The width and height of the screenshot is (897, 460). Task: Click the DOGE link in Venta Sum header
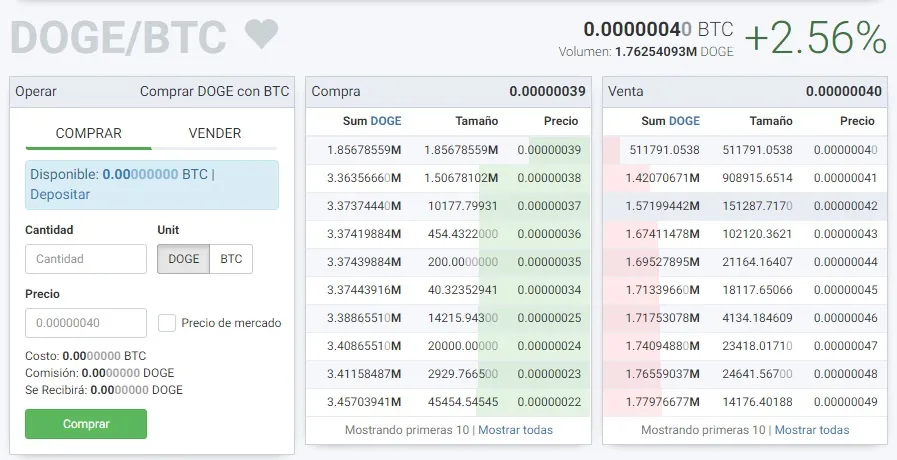(684, 121)
